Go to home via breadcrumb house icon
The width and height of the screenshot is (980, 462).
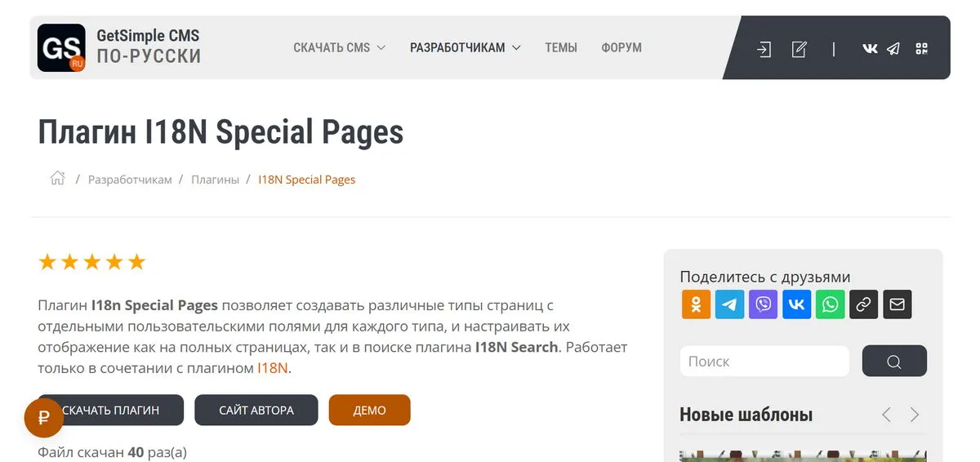(57, 179)
